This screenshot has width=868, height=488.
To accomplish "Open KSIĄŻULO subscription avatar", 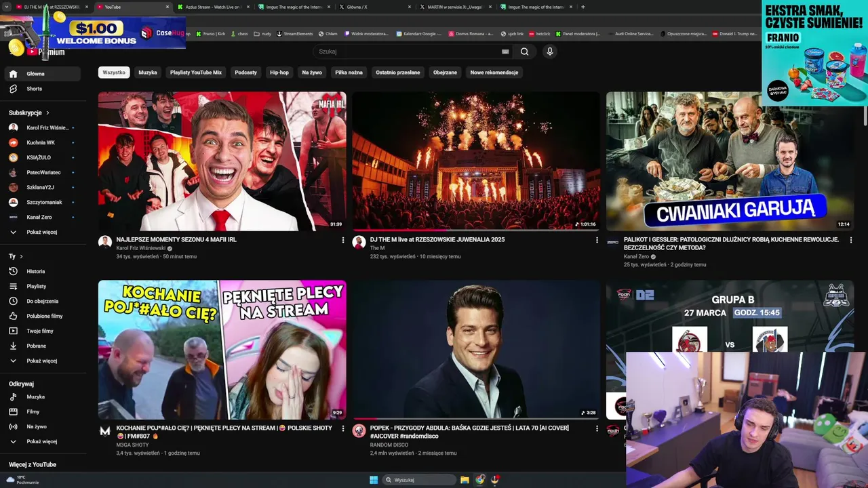I will tap(13, 157).
